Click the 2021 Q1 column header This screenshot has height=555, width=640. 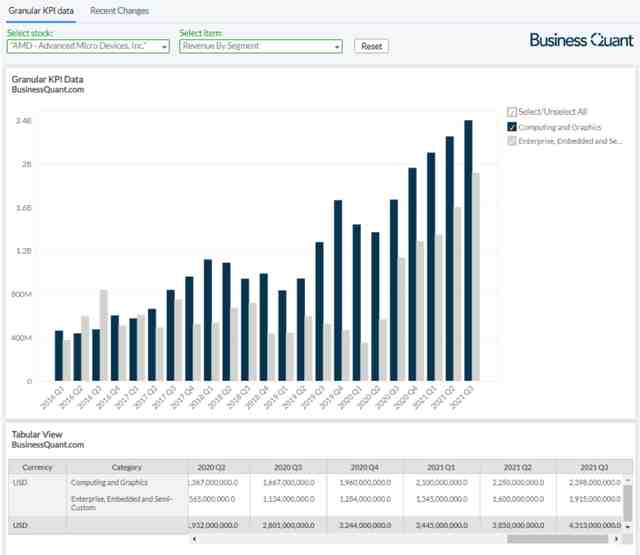441,467
